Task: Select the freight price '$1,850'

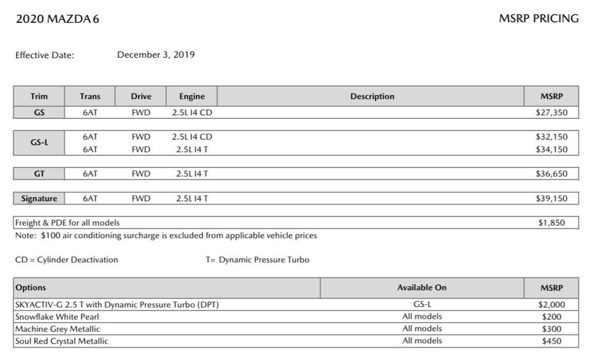Action: coord(552,222)
